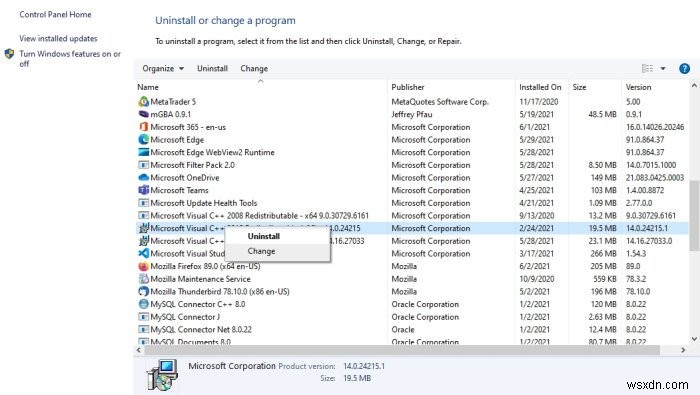Click the Microsoft Filter Pack 2.0 icon
The image size is (700, 395).
point(143,165)
